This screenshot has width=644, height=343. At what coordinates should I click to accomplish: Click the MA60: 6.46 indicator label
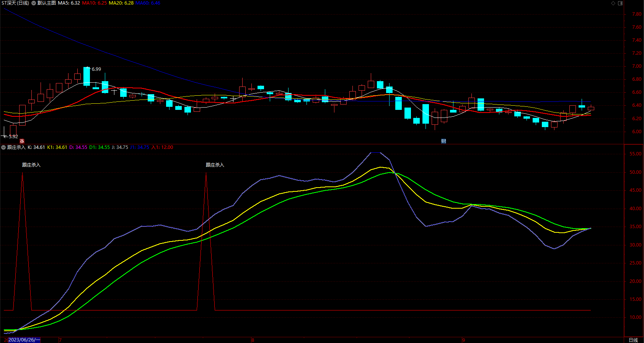coord(148,3)
